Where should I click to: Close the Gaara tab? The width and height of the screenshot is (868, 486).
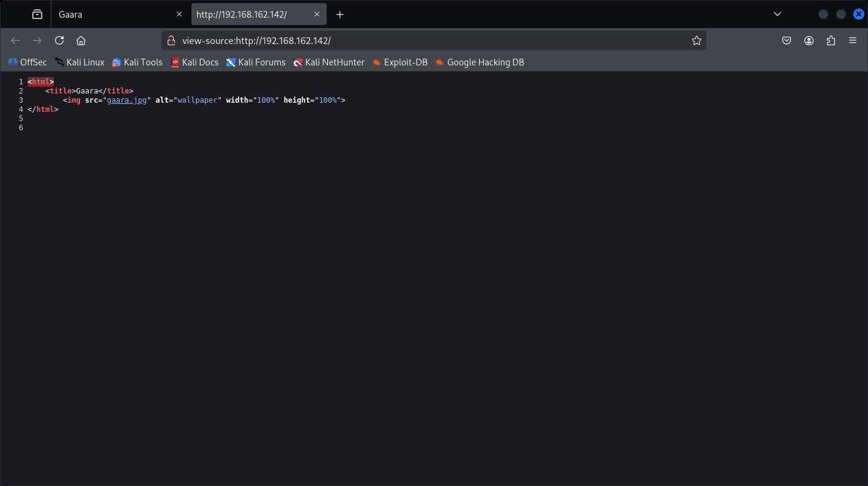click(x=179, y=14)
